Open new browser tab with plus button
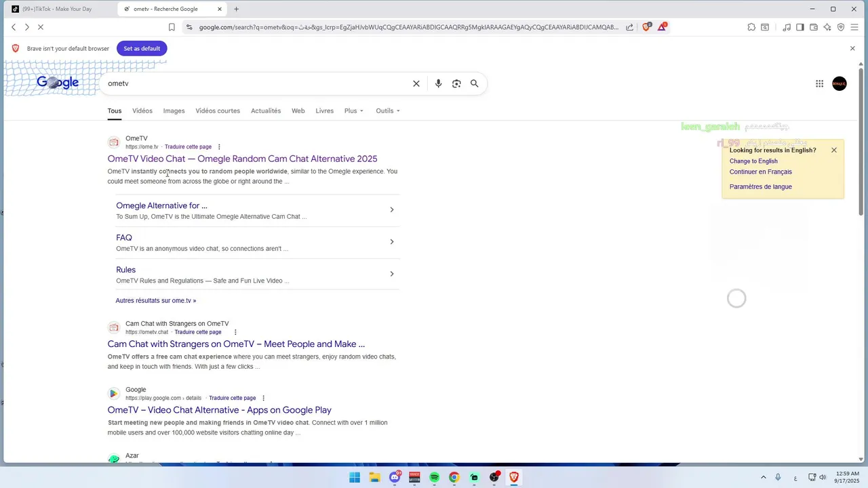The height and width of the screenshot is (488, 868). click(236, 9)
